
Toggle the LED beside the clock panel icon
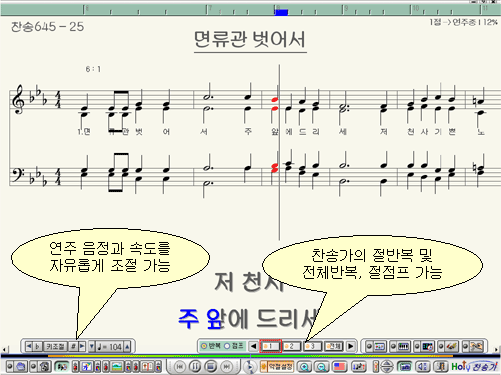pyautogui.click(x=417, y=347)
